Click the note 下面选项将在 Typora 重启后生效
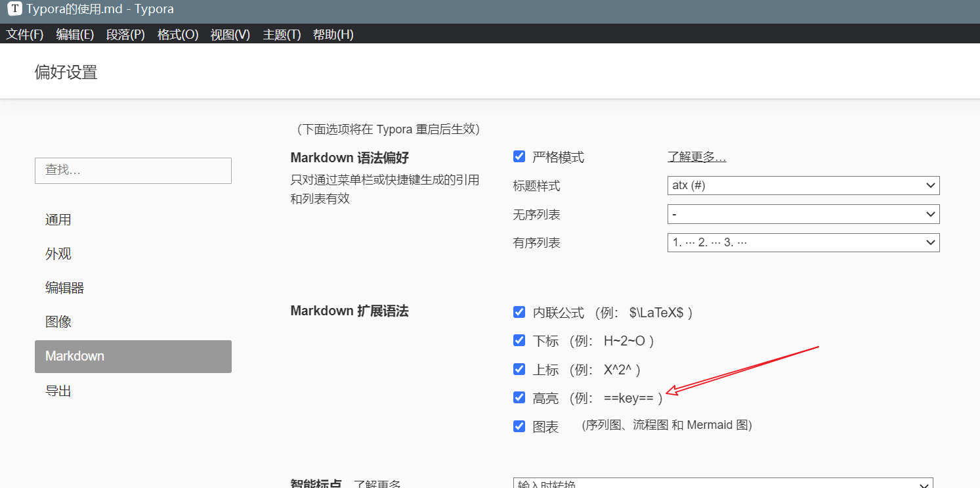 pos(389,129)
